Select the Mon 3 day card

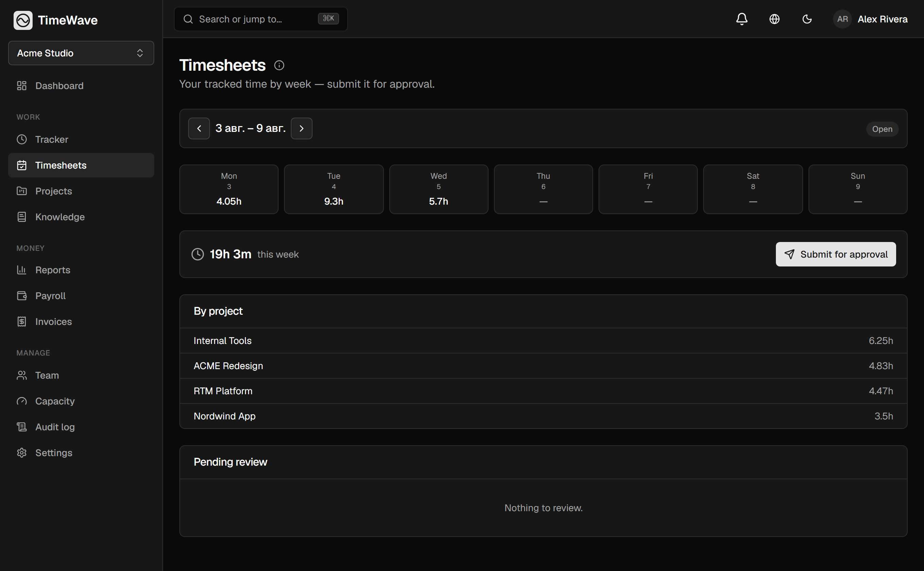[229, 189]
